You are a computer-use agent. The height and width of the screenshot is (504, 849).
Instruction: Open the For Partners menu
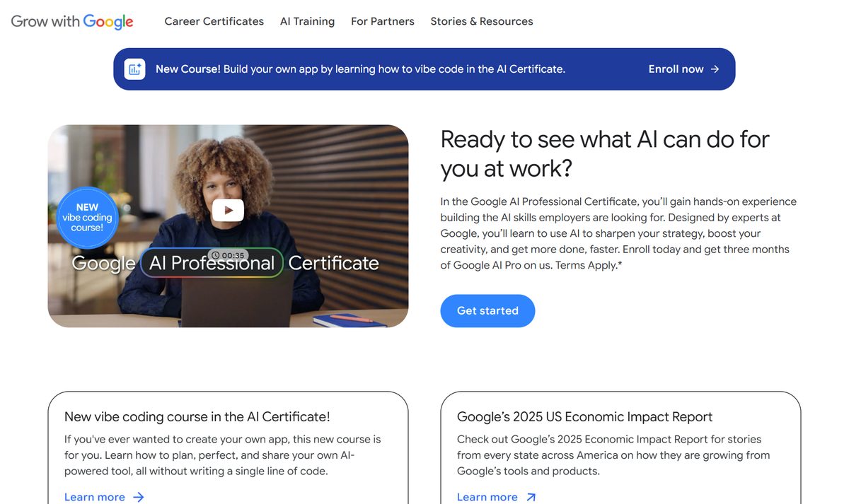pyautogui.click(x=383, y=21)
